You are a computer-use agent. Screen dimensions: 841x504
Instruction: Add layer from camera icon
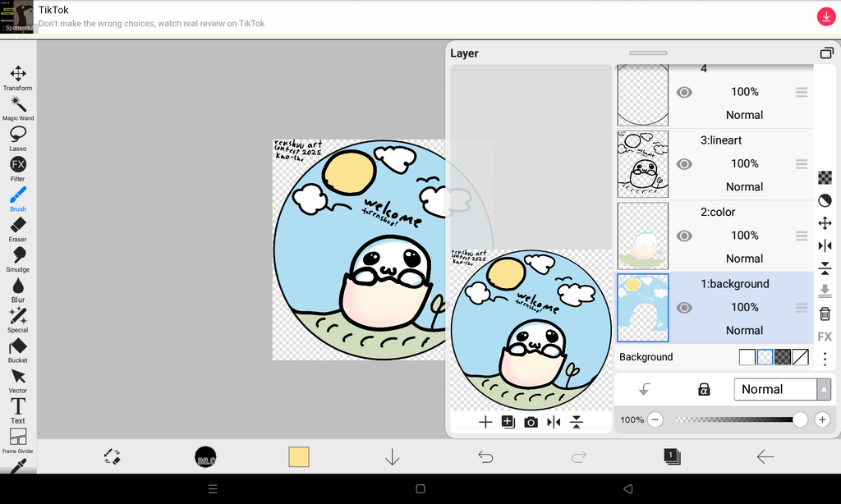[x=531, y=422]
